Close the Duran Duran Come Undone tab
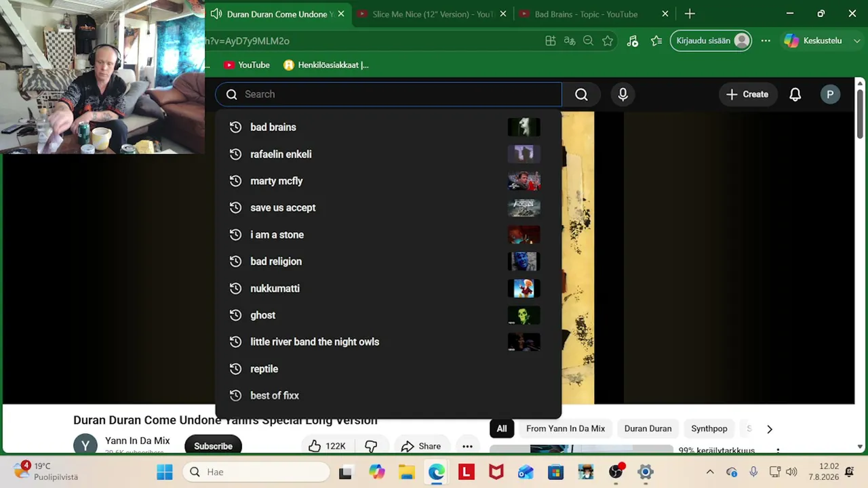The width and height of the screenshot is (868, 488). coord(340,14)
